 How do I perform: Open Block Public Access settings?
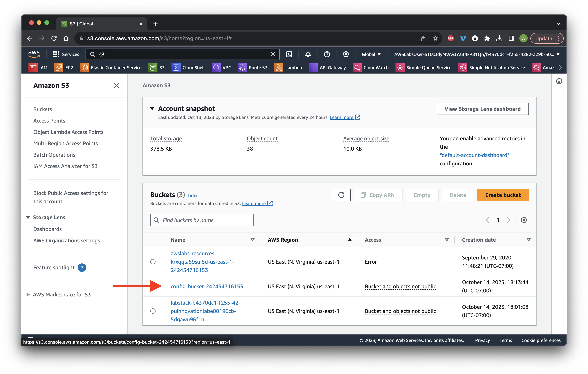click(x=71, y=197)
